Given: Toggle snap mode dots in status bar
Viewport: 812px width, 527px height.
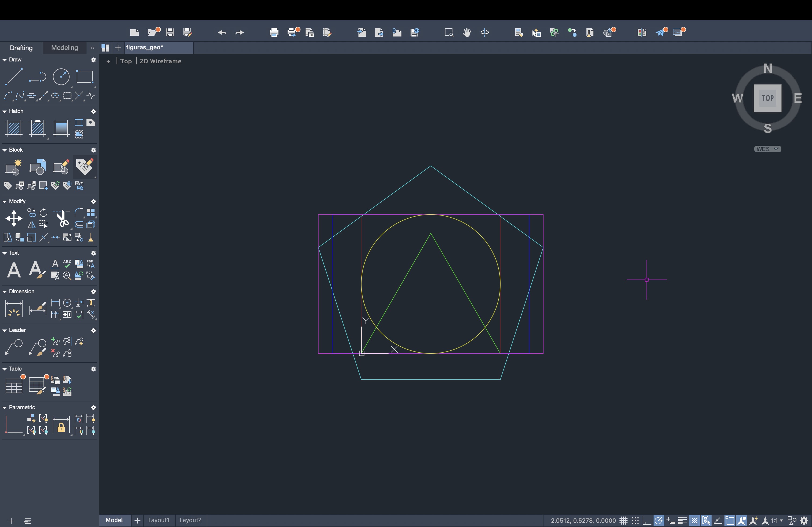Looking at the screenshot, I should tap(635, 521).
